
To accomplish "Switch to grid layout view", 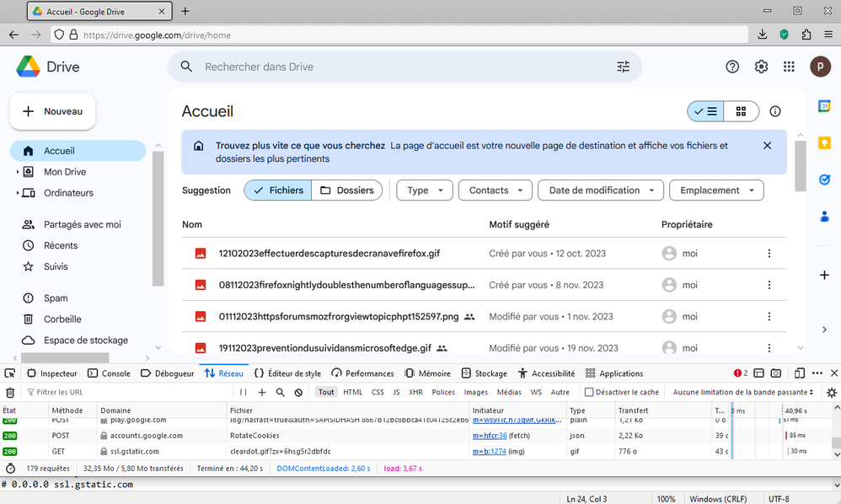I will [741, 111].
